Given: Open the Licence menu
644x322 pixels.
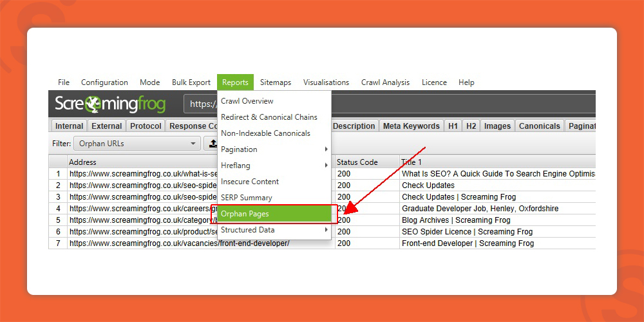Looking at the screenshot, I should [x=434, y=82].
